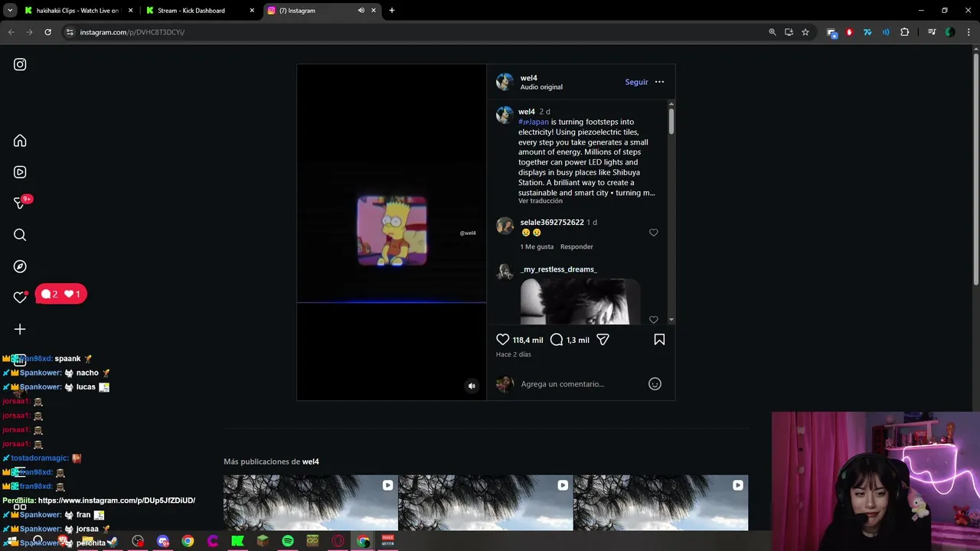Viewport: 980px width, 551px height.
Task: Go to Instagram Home feed icon
Action: pos(20,141)
